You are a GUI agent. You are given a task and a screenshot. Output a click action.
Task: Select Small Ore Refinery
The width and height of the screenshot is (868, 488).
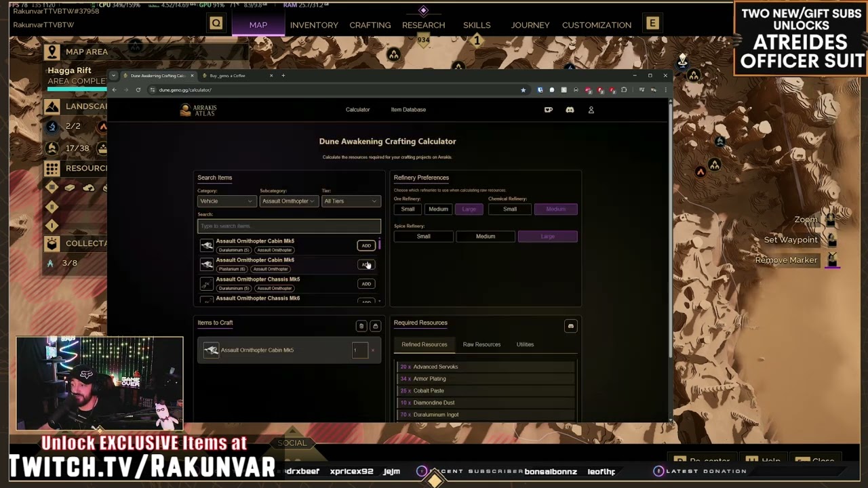(408, 209)
